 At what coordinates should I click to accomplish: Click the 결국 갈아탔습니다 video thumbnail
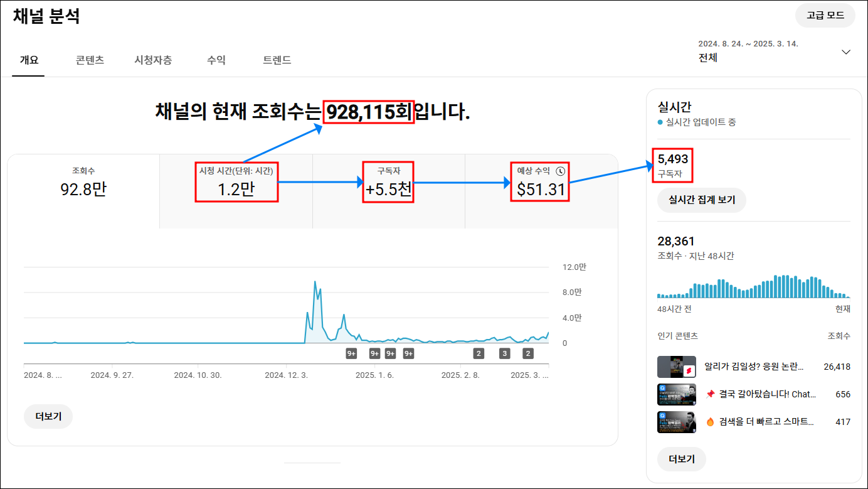(x=677, y=394)
